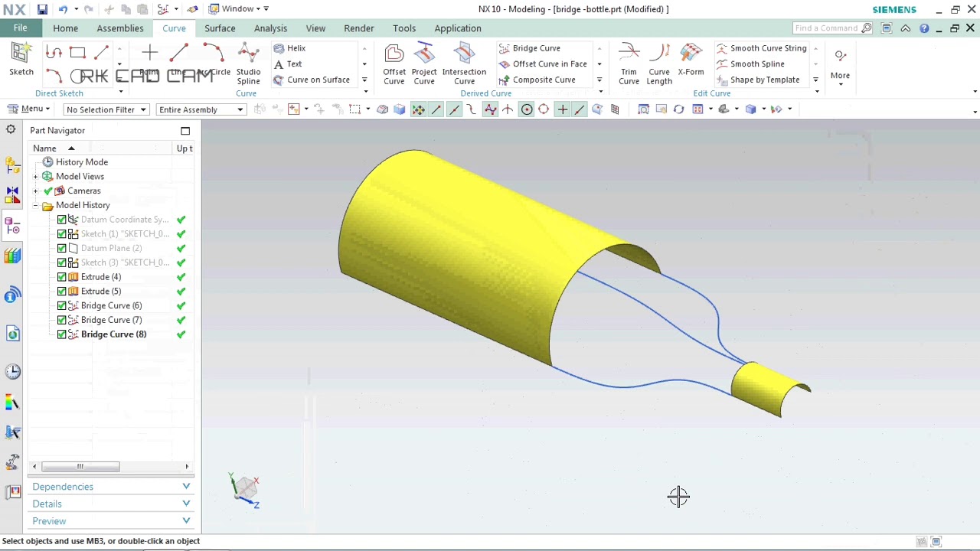
Task: Click the Bridge Curve command
Action: 530,48
